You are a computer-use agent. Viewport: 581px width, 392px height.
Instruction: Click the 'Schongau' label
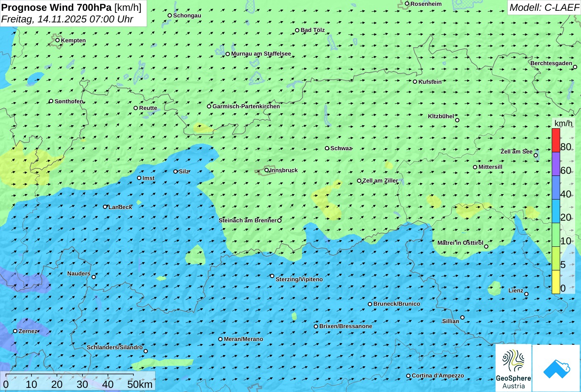[187, 15]
